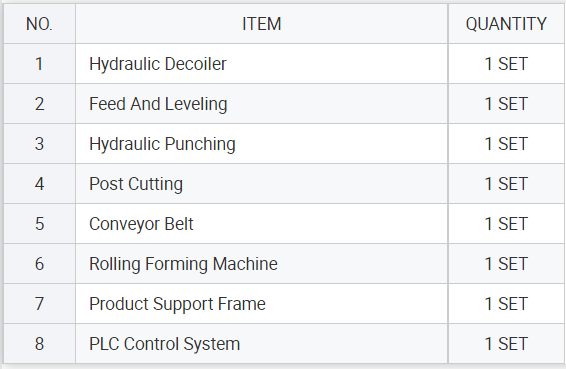This screenshot has height=369, width=566.
Task: Click the QUANTITY column header
Action: click(x=506, y=24)
